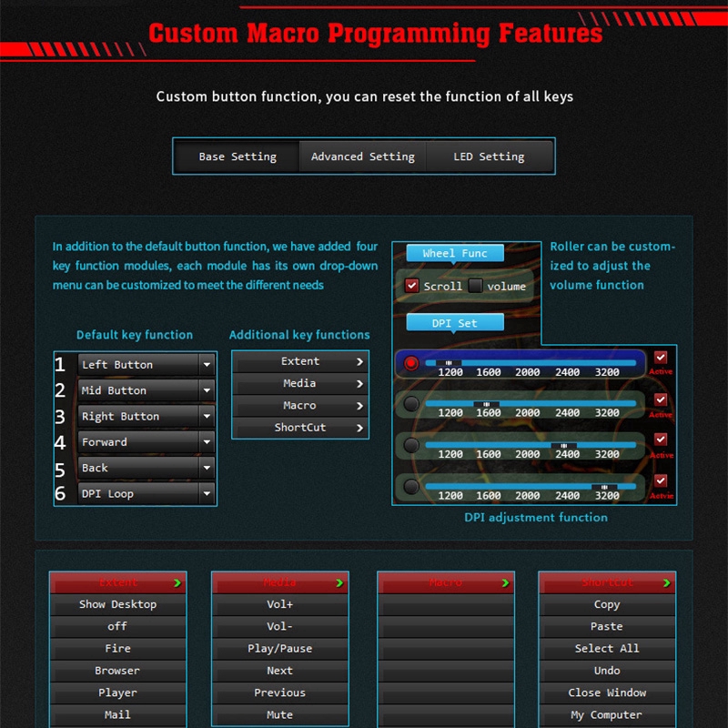The height and width of the screenshot is (728, 728).
Task: Open the Left Button dropdown arrow
Action: tap(207, 365)
